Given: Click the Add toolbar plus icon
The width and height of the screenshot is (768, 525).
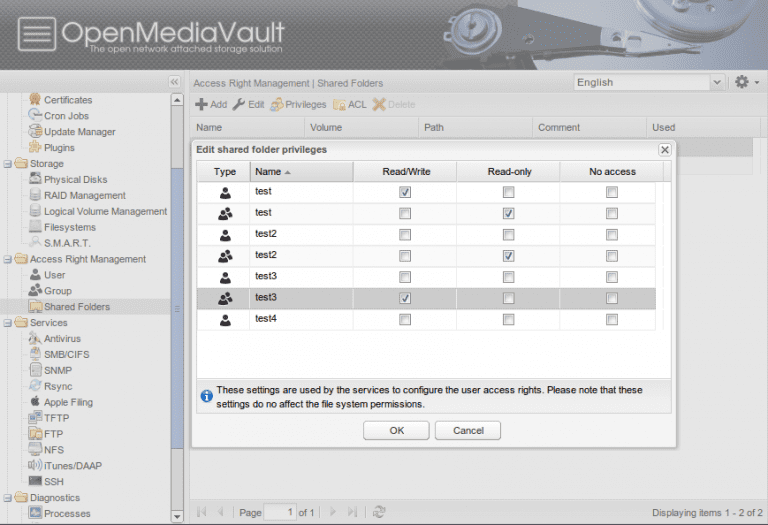Looking at the screenshot, I should [201, 104].
